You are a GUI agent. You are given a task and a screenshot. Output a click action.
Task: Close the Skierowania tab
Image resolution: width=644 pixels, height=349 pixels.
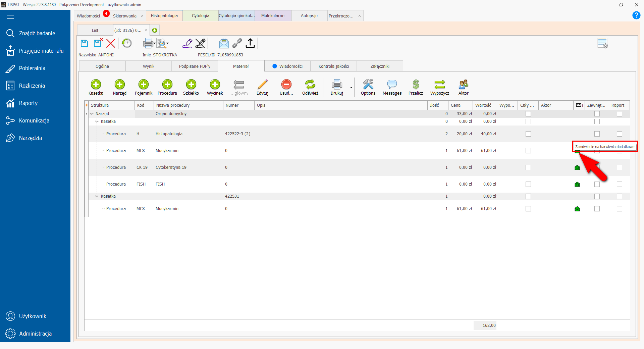(x=142, y=16)
